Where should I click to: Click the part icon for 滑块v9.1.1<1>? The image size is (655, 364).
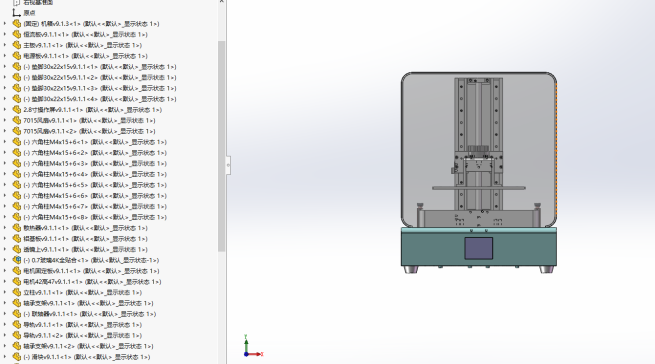tap(17, 357)
